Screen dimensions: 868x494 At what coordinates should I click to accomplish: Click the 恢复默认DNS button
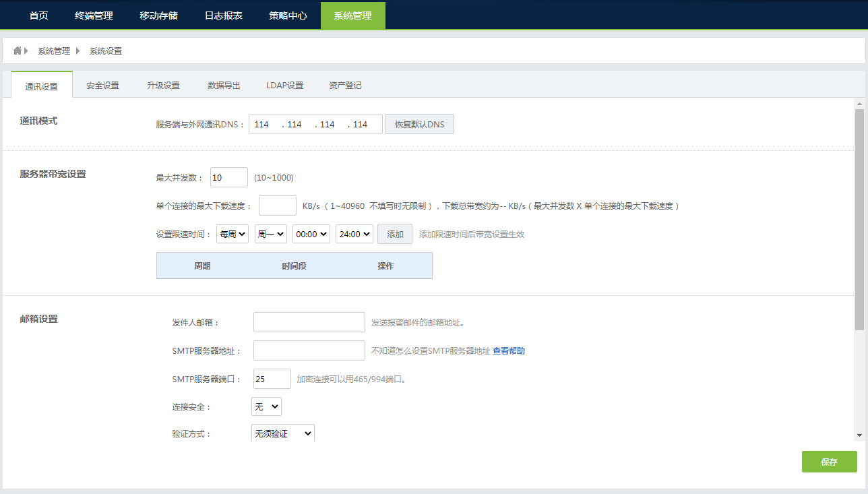click(x=420, y=124)
